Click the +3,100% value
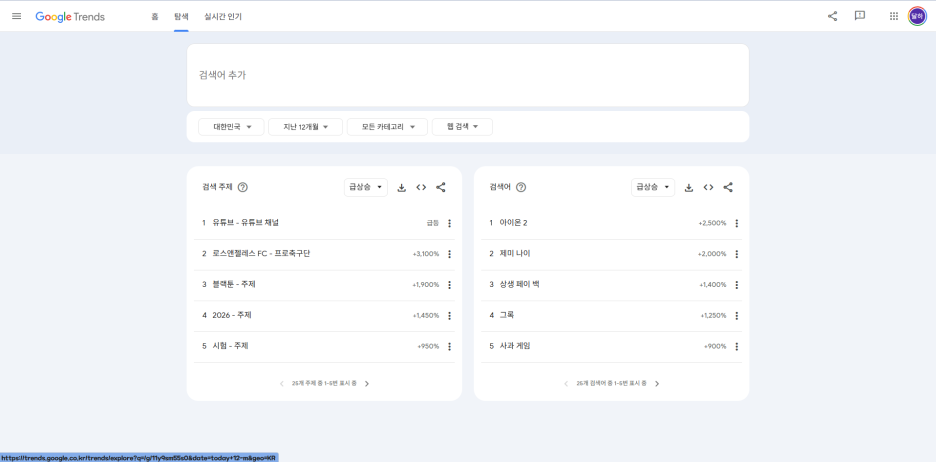936x462 pixels. [x=426, y=254]
